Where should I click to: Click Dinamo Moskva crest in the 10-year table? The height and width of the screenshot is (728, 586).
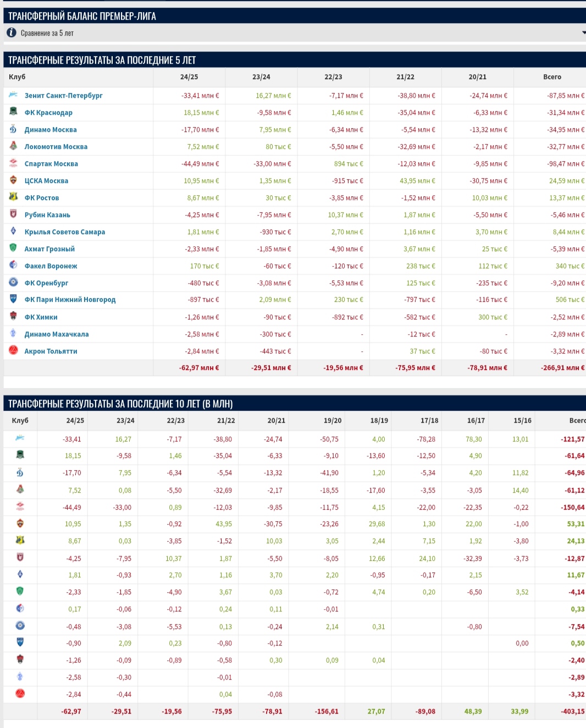[x=20, y=472]
